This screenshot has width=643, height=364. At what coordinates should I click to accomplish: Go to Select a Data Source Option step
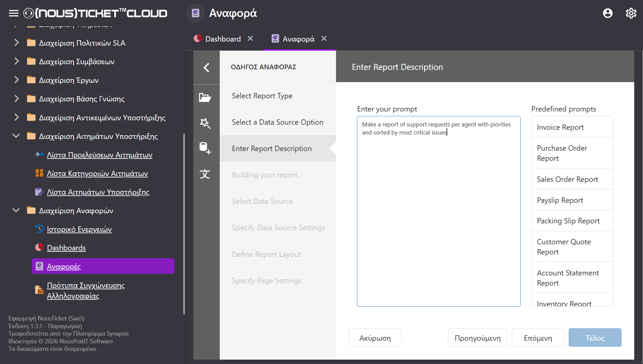[x=278, y=122]
